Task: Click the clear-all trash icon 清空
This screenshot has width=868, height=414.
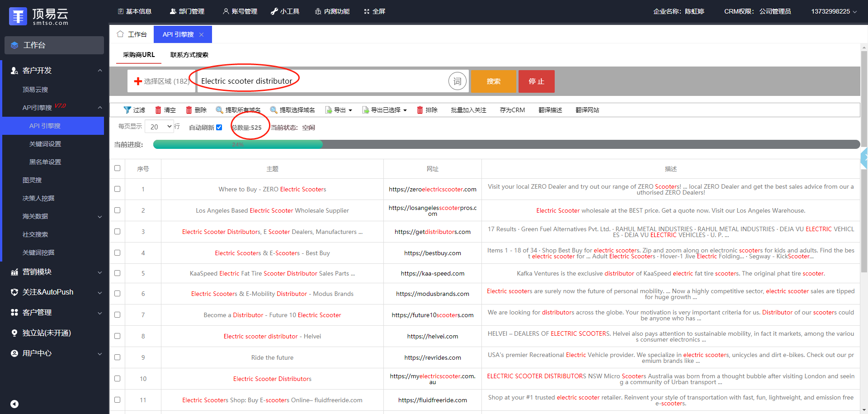Action: (x=158, y=110)
